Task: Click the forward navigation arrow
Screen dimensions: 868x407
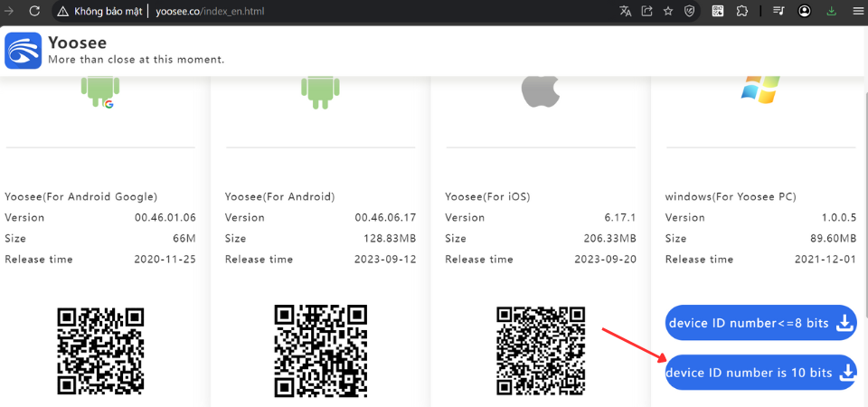Action: [x=9, y=11]
